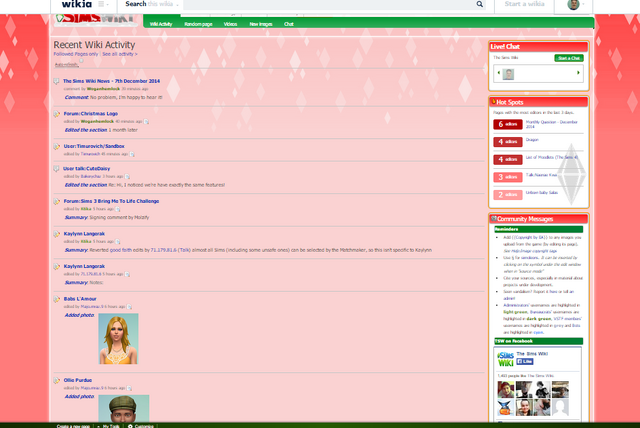Click the Wikia logo

[x=76, y=4]
